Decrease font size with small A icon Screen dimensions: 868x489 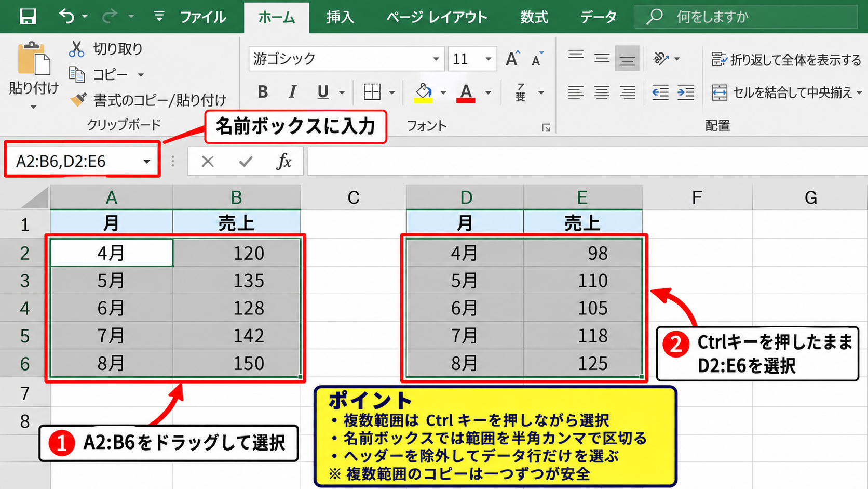point(537,59)
